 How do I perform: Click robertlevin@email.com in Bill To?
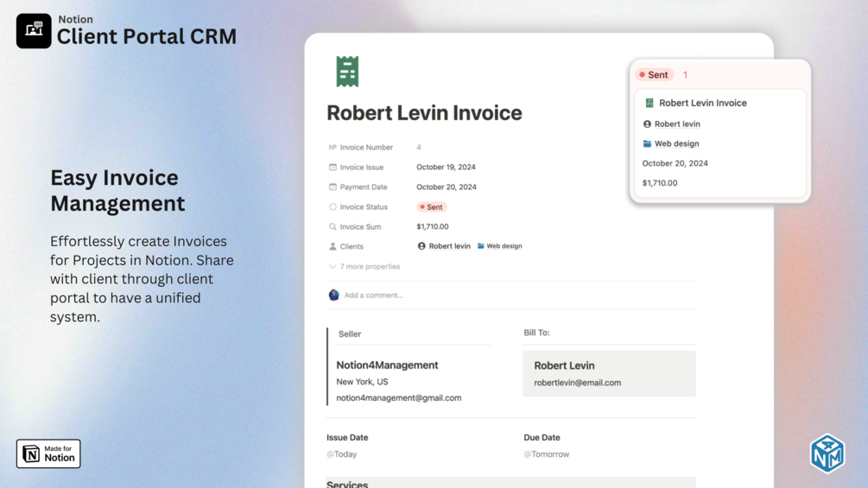click(x=578, y=383)
